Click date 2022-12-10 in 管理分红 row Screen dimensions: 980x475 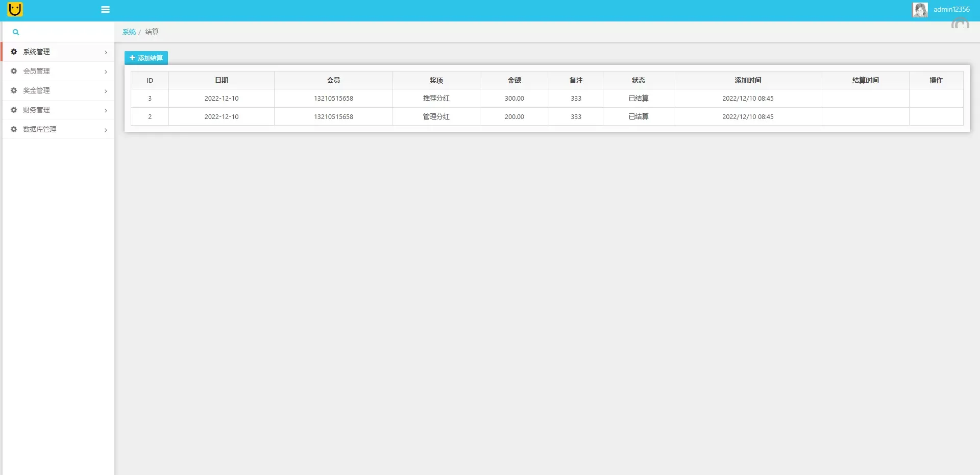222,117
